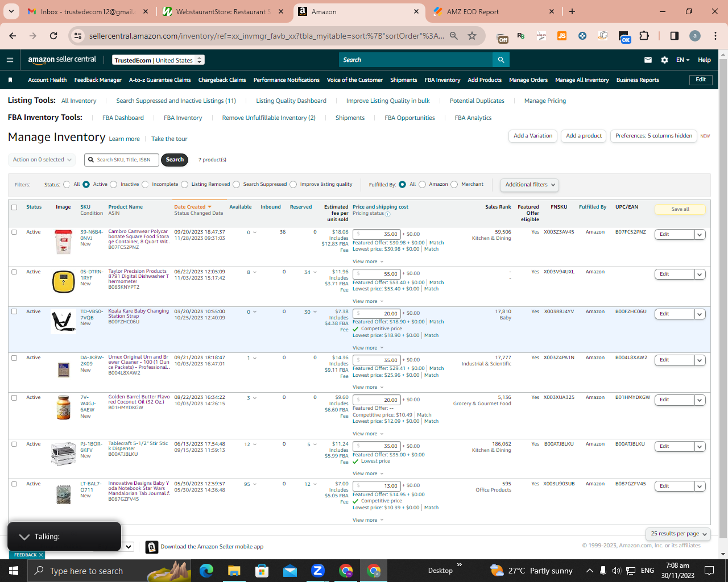Open Edit dropdown arrow for Tablecraft row
The height and width of the screenshot is (582, 728).
700,446
